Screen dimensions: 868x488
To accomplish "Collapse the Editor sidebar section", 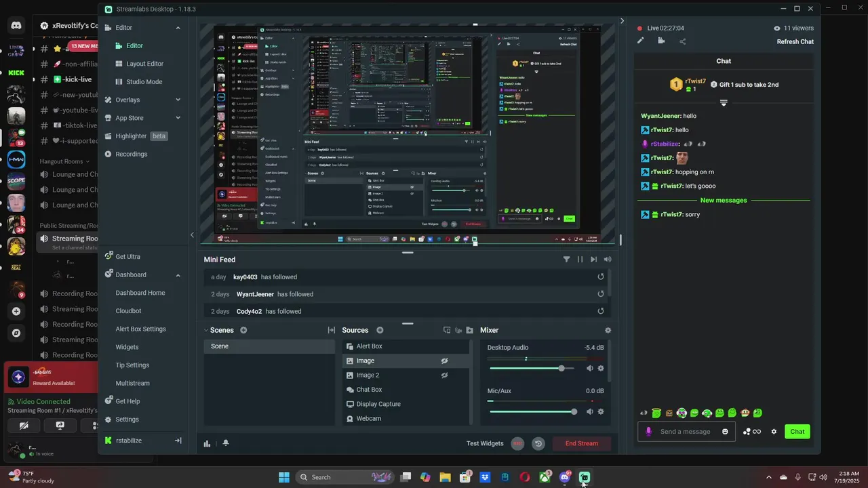I will tap(178, 28).
